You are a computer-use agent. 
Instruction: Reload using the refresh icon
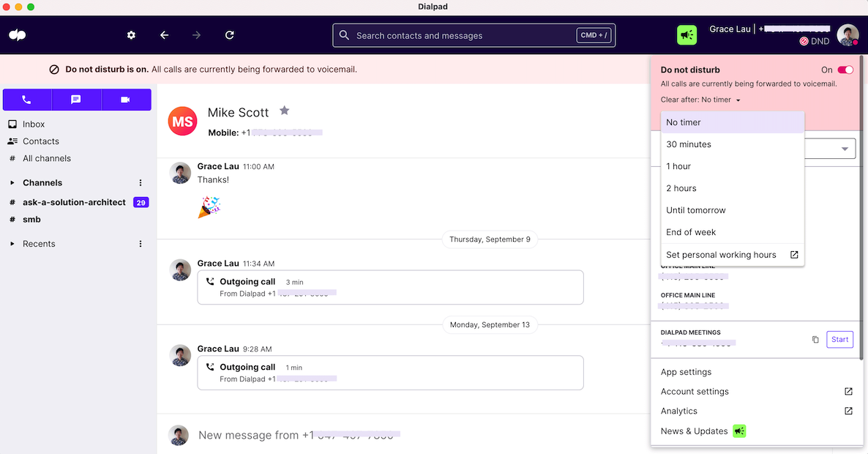pyautogui.click(x=230, y=35)
